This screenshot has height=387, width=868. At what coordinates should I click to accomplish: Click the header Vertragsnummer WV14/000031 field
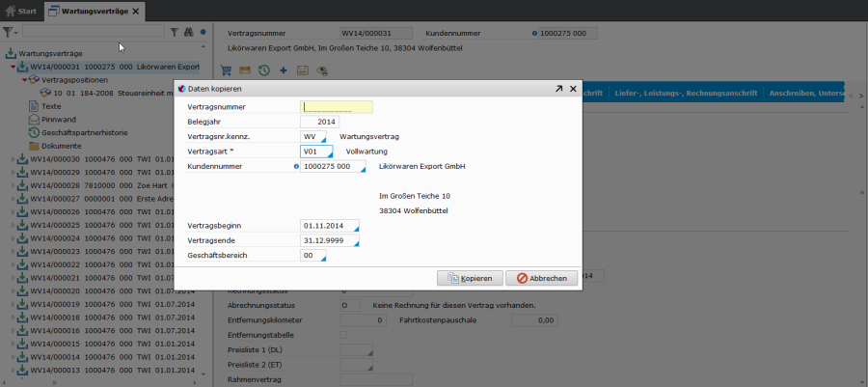click(x=376, y=33)
